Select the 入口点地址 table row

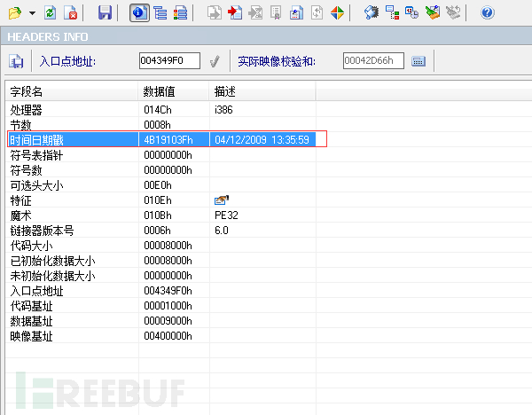tap(160, 291)
